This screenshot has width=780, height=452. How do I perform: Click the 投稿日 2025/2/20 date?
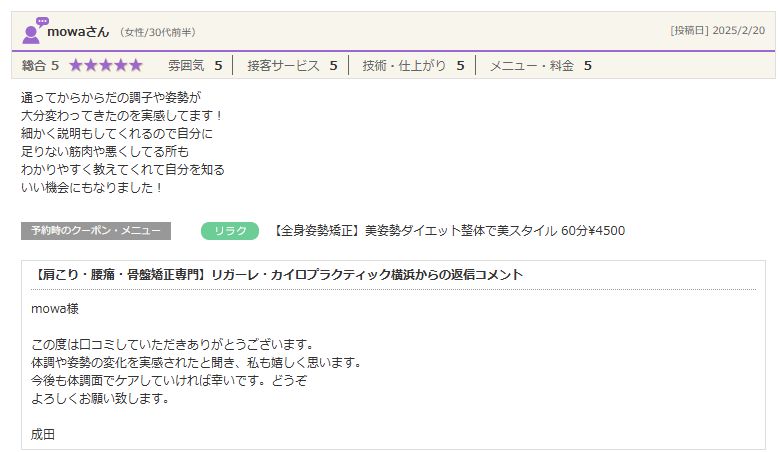click(717, 31)
